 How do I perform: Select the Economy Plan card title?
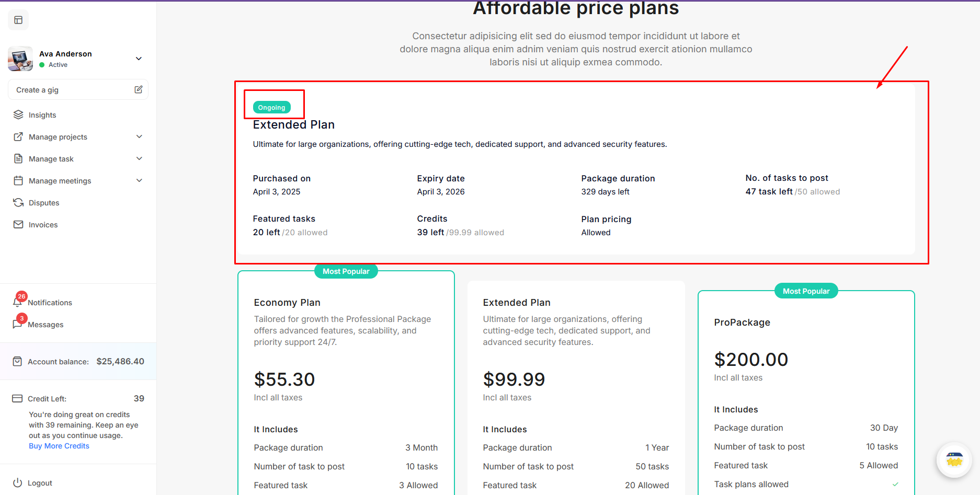click(x=287, y=303)
